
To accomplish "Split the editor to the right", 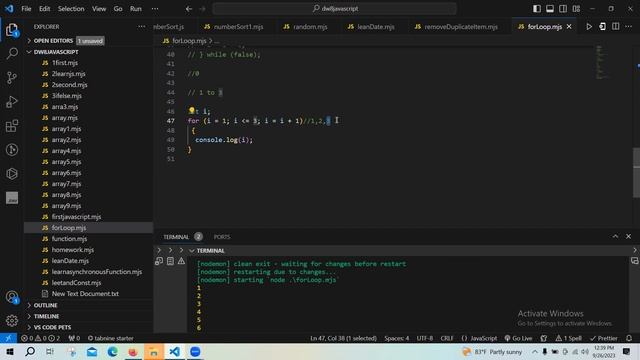I will click(x=616, y=27).
